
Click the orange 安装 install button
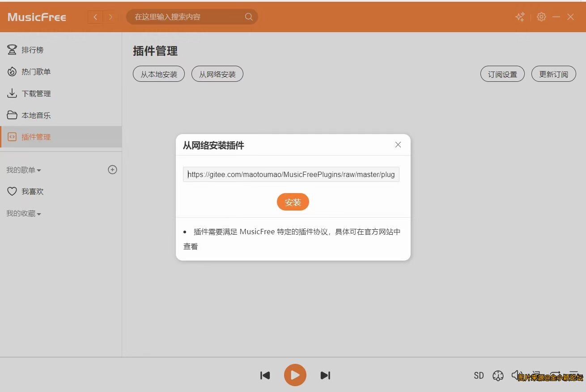tap(293, 202)
